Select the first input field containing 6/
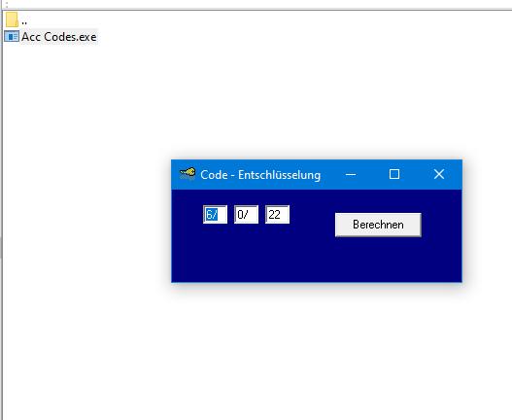 [x=215, y=215]
